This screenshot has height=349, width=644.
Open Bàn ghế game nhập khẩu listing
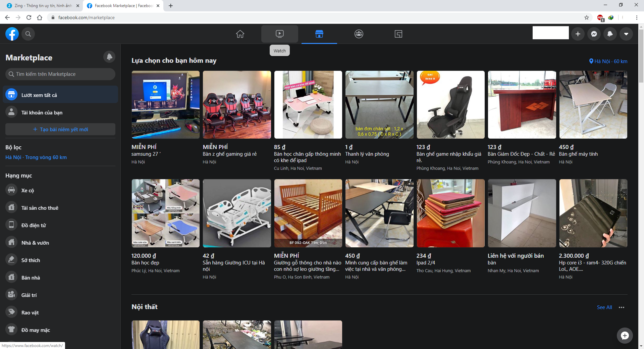pyautogui.click(x=451, y=105)
